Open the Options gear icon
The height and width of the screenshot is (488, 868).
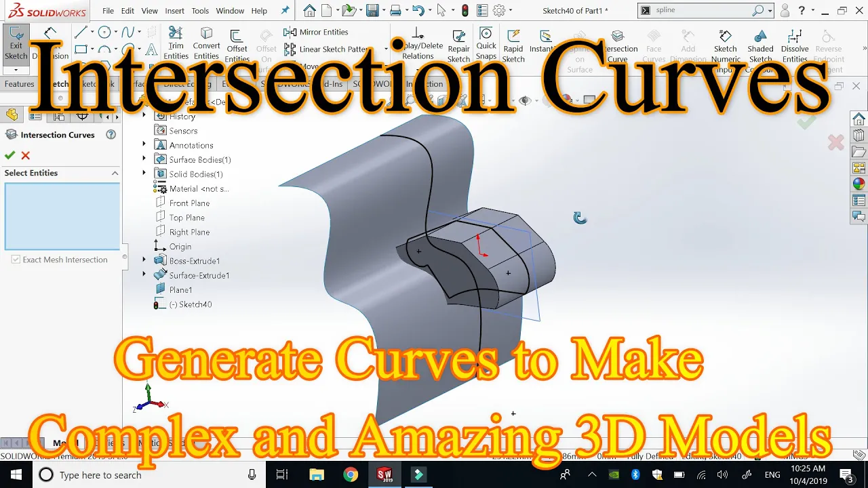(500, 10)
